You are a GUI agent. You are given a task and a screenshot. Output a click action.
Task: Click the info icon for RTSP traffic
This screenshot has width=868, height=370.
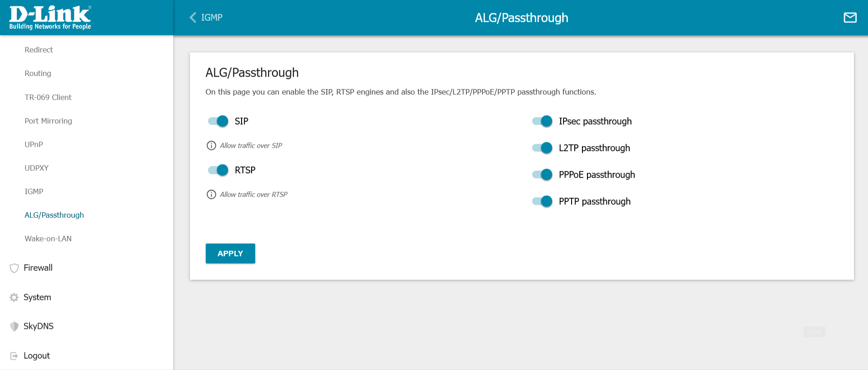click(x=211, y=194)
